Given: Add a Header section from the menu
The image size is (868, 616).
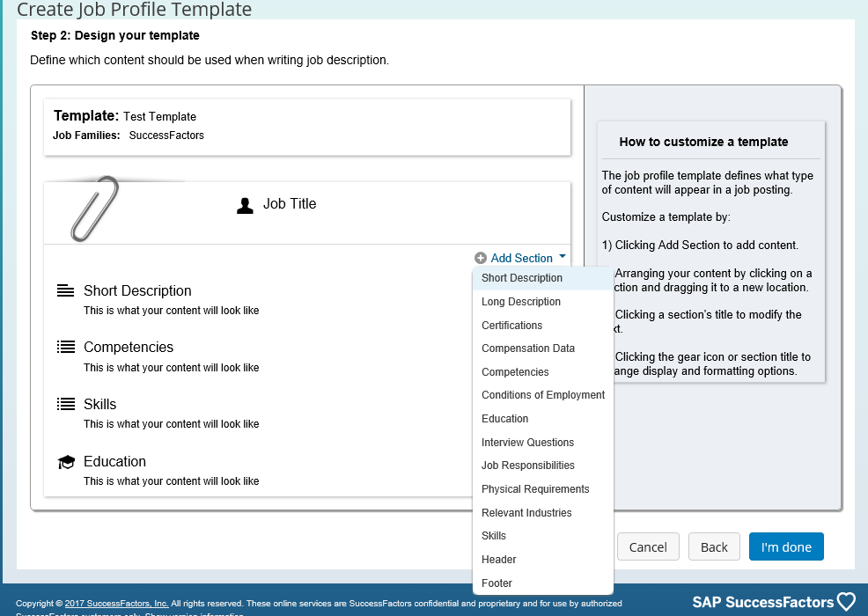Looking at the screenshot, I should tap(543, 560).
